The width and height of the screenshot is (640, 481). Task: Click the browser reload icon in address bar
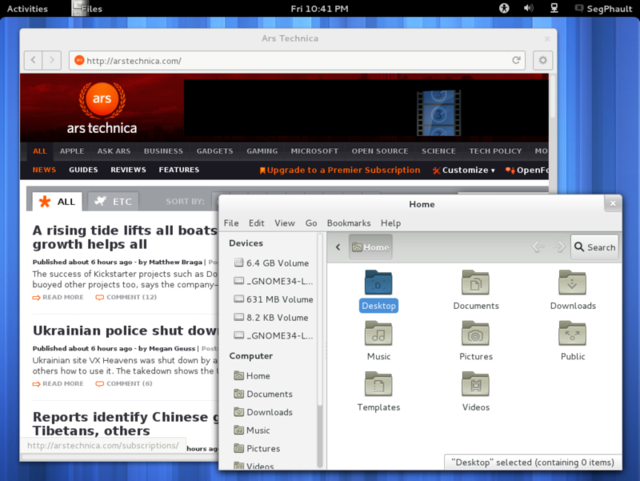[516, 60]
